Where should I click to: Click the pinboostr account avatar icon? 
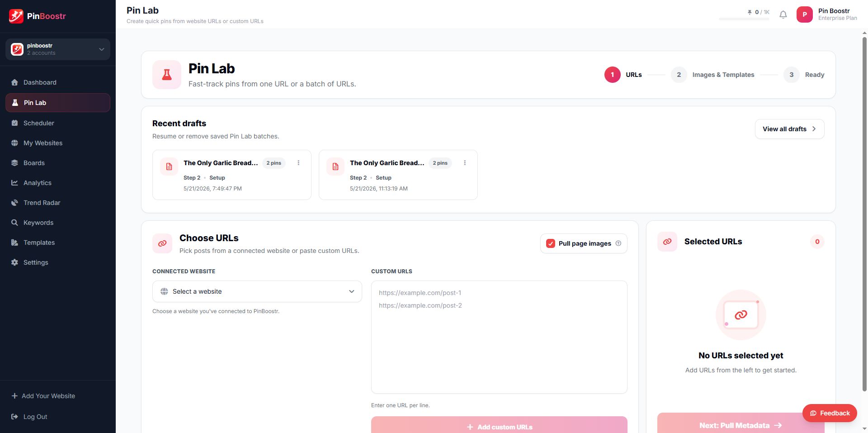click(17, 49)
